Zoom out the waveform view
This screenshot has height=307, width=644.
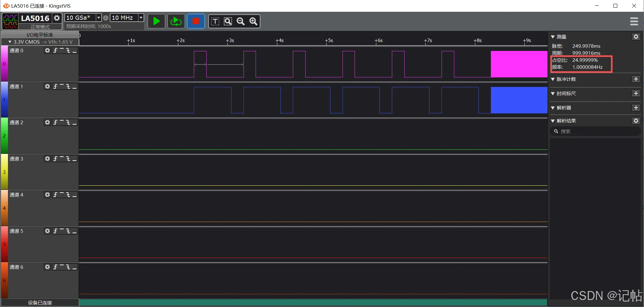coord(241,21)
